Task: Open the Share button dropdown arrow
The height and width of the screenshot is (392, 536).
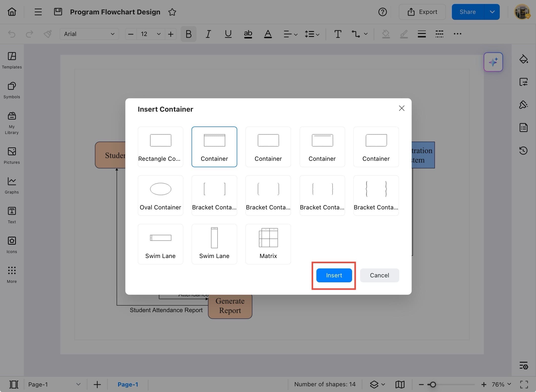Action: 492,12
